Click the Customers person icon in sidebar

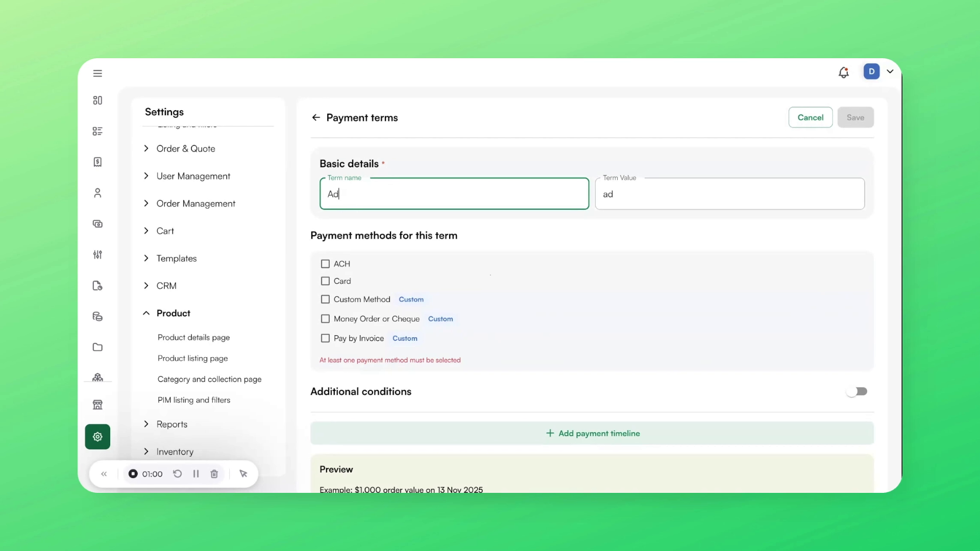[97, 193]
